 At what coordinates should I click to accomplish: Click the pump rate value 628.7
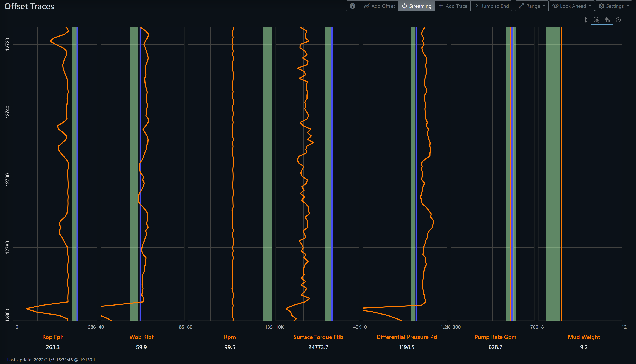[x=495, y=347]
